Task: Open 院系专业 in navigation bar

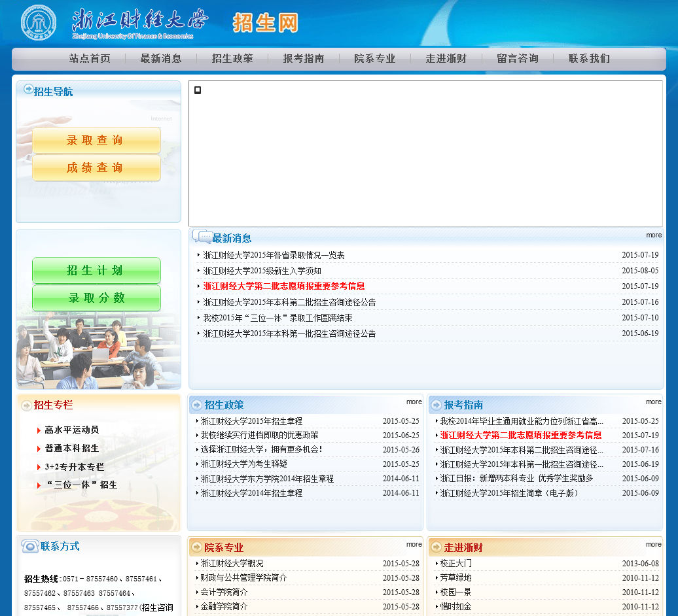Action: (374, 59)
